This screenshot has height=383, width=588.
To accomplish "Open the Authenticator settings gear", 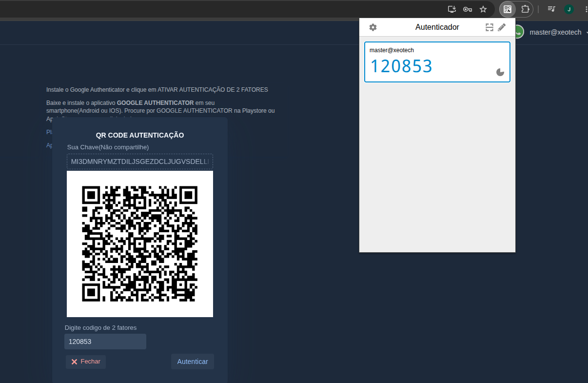I will point(373,27).
